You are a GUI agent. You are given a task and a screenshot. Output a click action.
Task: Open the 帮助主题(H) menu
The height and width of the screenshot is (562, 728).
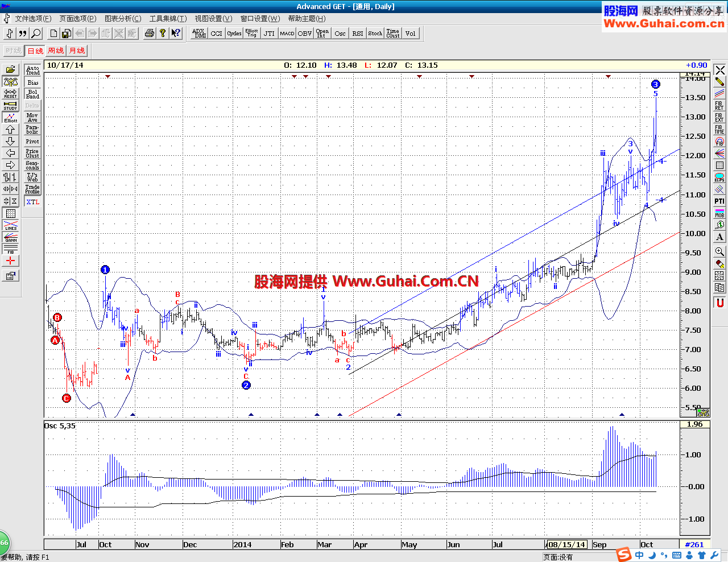point(307,19)
